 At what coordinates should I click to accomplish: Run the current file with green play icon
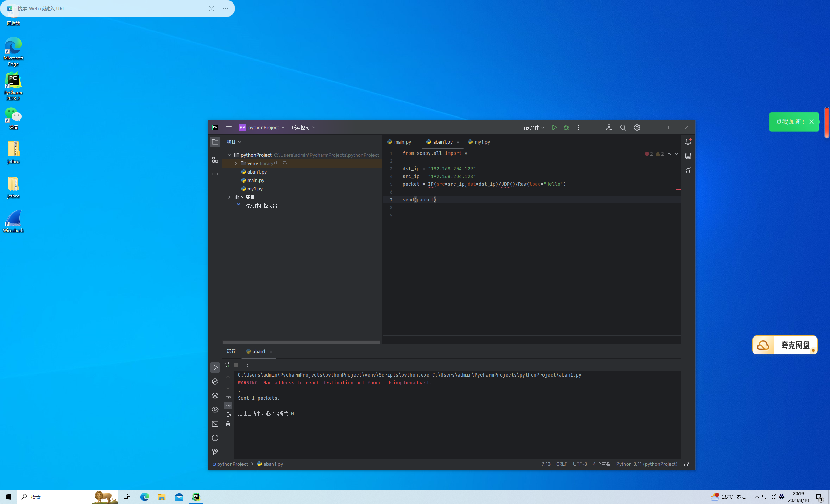click(554, 127)
